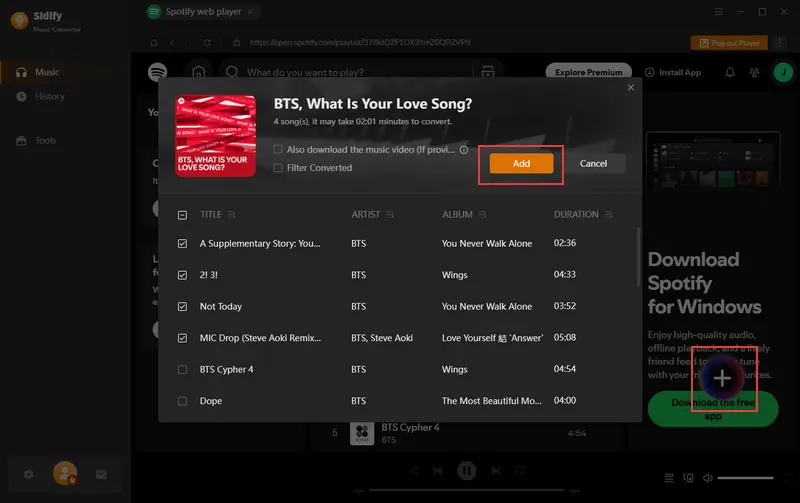This screenshot has width=800, height=503.
Task: Check the 'BTS Cypher 4' song checkbox
Action: pos(182,369)
